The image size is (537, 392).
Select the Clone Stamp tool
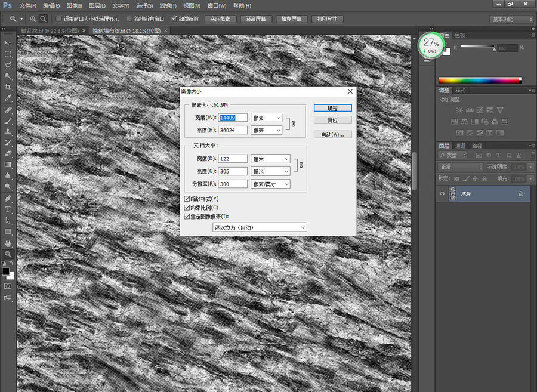(8, 132)
